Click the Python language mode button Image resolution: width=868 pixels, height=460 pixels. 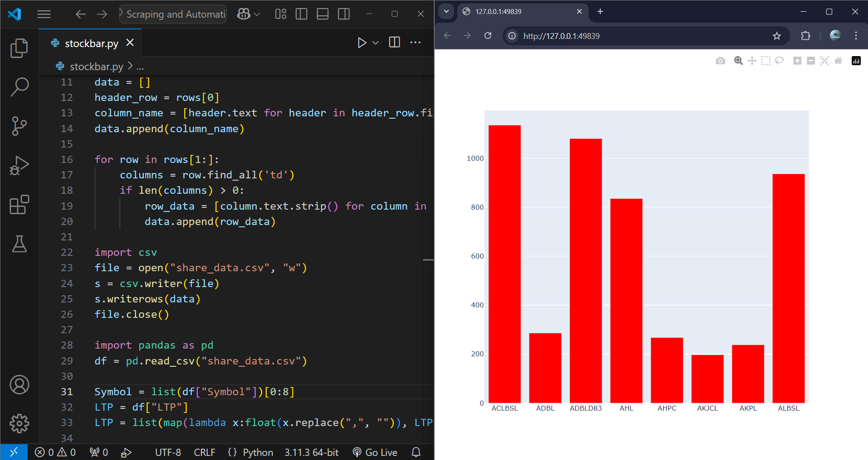tap(257, 452)
